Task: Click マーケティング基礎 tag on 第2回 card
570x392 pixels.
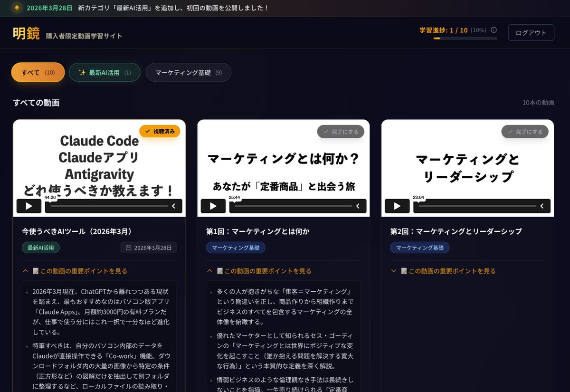Action: [x=420, y=248]
